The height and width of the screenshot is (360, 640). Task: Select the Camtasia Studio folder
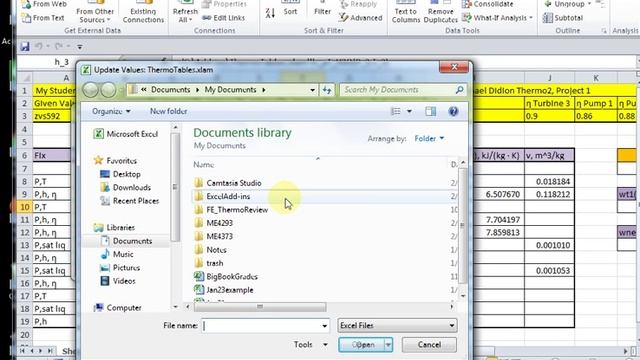[x=228, y=183]
